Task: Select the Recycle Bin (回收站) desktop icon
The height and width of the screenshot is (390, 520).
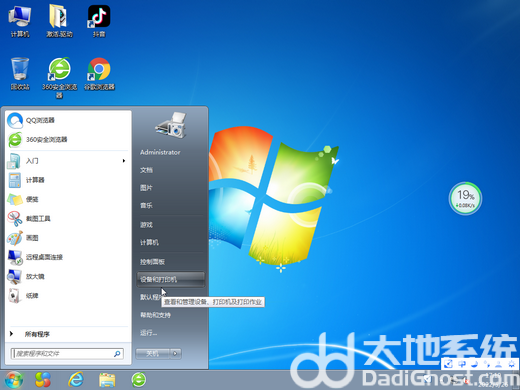Action: click(20, 74)
